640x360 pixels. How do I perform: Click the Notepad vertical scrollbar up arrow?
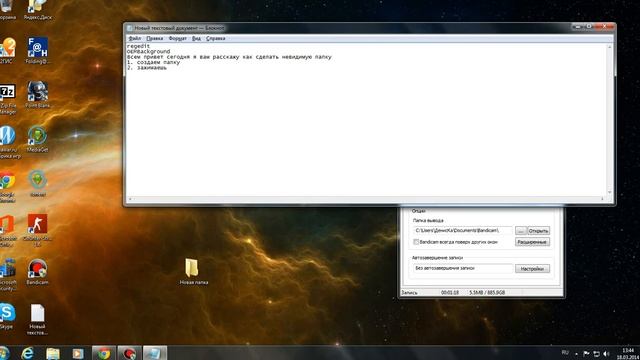tap(609, 47)
